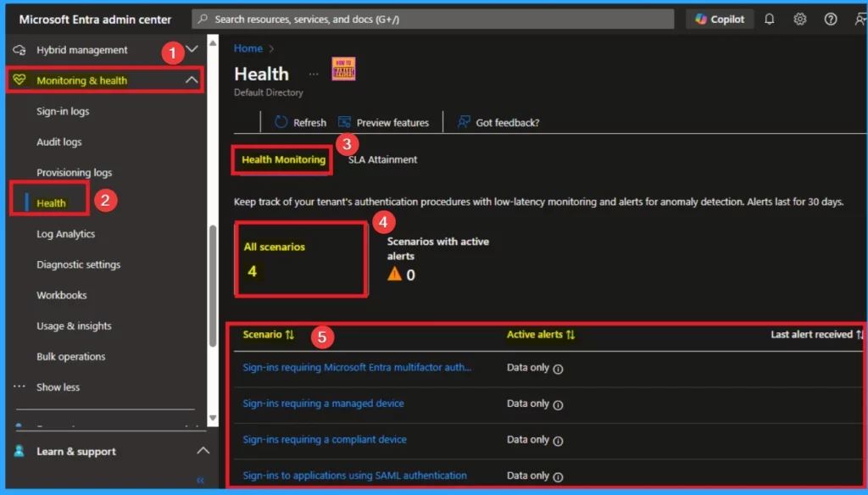The height and width of the screenshot is (495, 868).
Task: Sort by Active alerts column arrows
Action: 570,335
